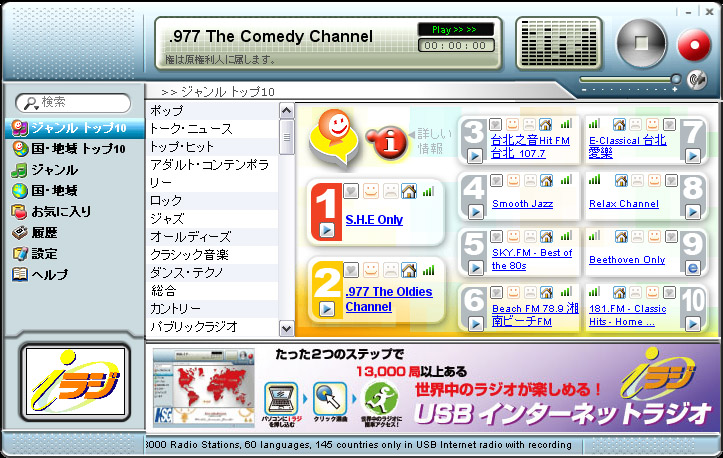The image size is (723, 458).
Task: Play station 6 Beach FM 78.9
Action: pos(475,324)
